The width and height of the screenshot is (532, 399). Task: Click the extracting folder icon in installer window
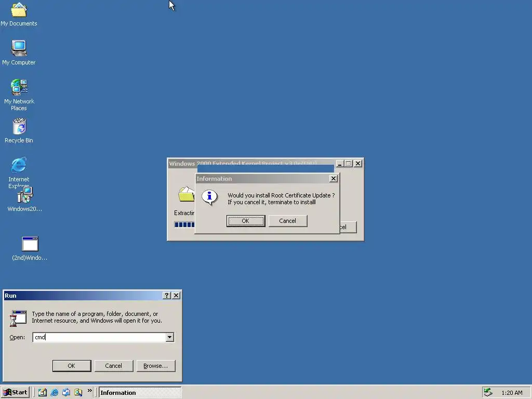[x=187, y=194]
